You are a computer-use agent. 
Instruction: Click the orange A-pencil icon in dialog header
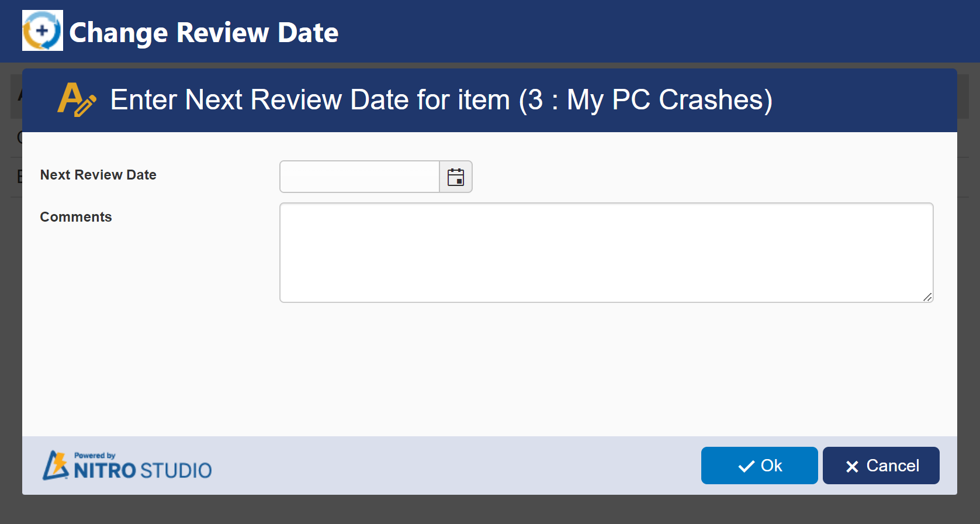click(x=76, y=99)
